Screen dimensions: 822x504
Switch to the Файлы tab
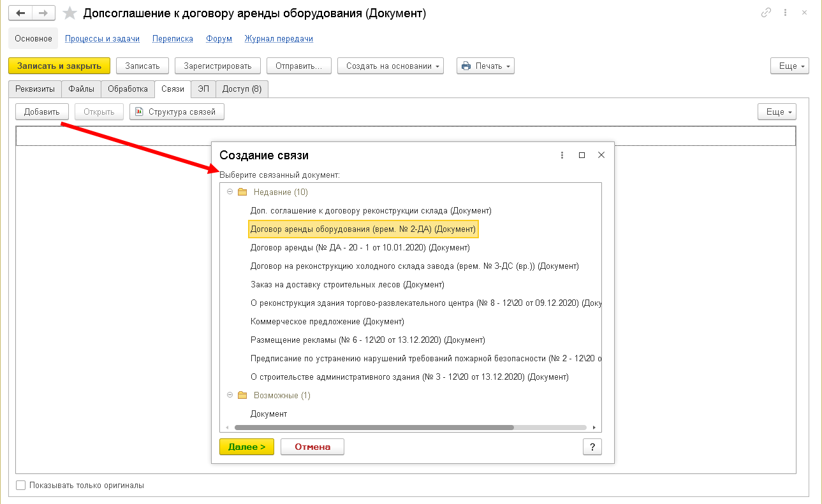point(82,89)
